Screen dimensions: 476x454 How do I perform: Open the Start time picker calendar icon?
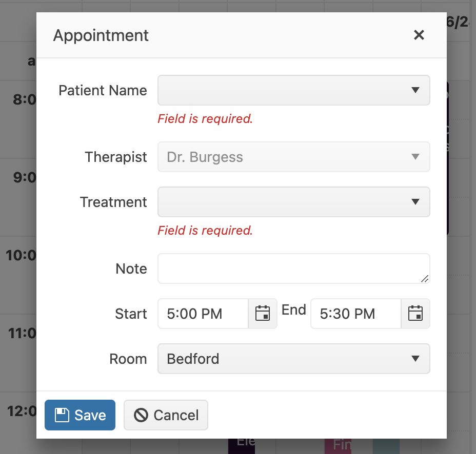(263, 314)
